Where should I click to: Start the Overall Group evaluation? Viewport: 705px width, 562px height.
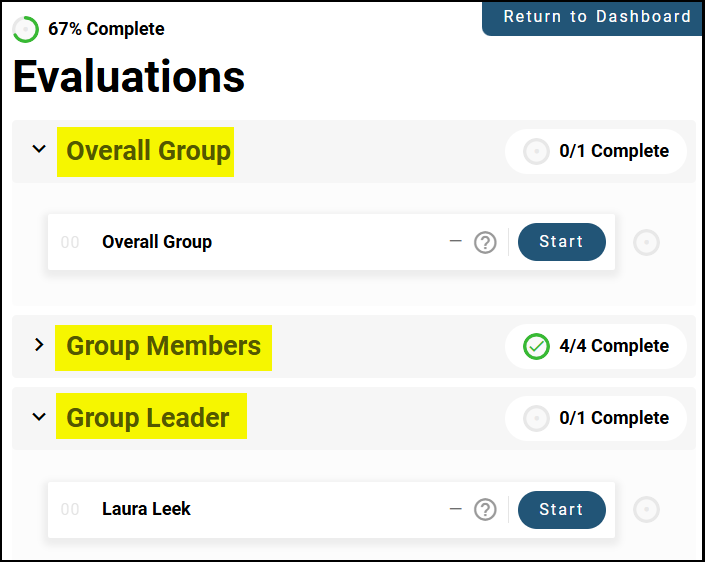pos(561,242)
